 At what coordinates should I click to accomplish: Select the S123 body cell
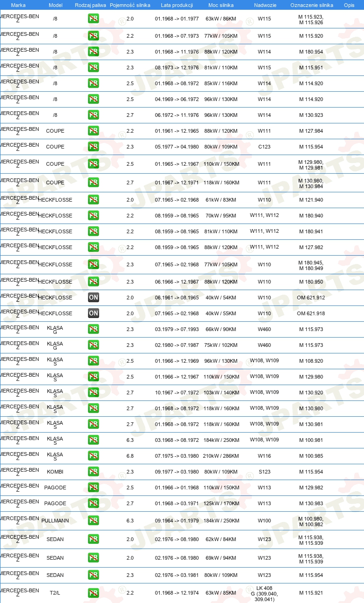[264, 472]
